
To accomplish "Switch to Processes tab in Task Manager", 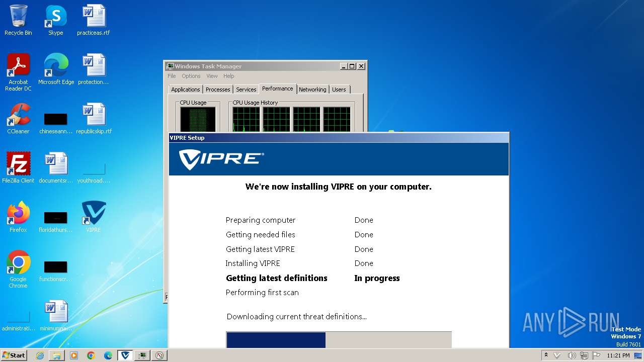I will tap(218, 89).
